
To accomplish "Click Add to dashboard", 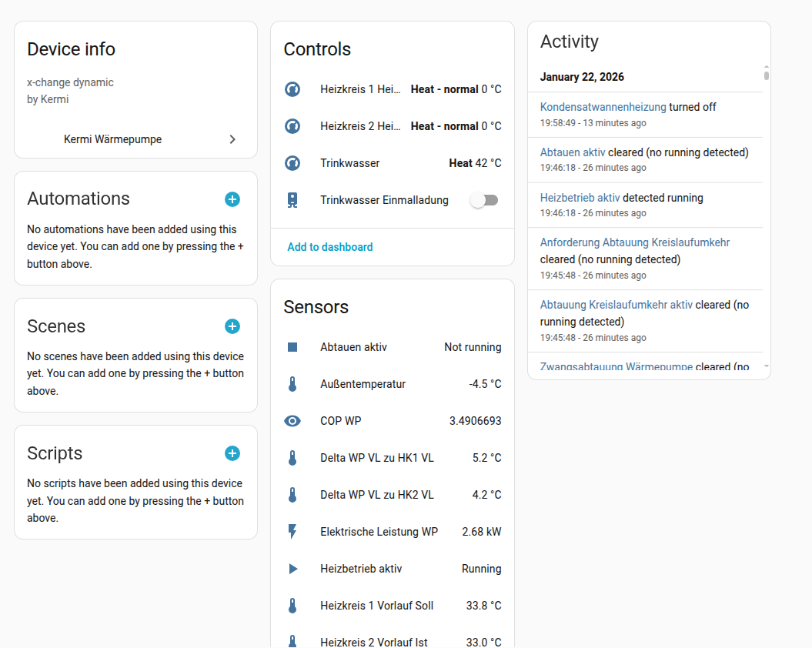I will coord(329,247).
